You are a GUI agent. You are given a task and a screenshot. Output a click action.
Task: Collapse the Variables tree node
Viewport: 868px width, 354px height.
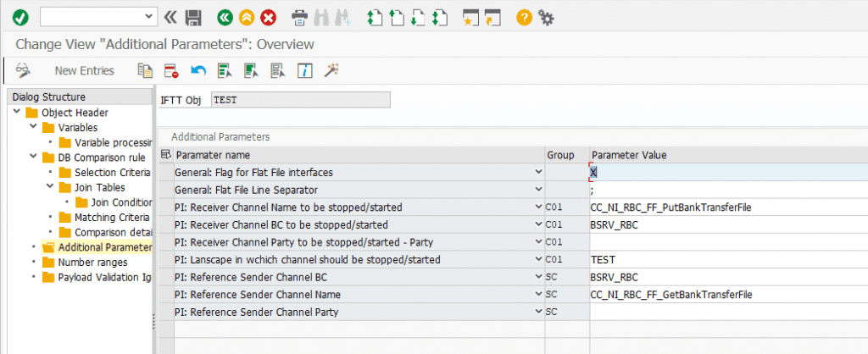click(x=34, y=127)
